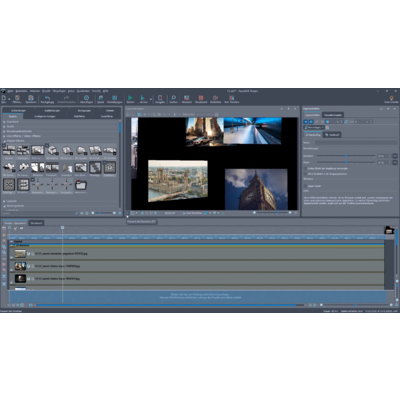
Task: Click the Timeline view icon in toolbar
Action: (187, 98)
